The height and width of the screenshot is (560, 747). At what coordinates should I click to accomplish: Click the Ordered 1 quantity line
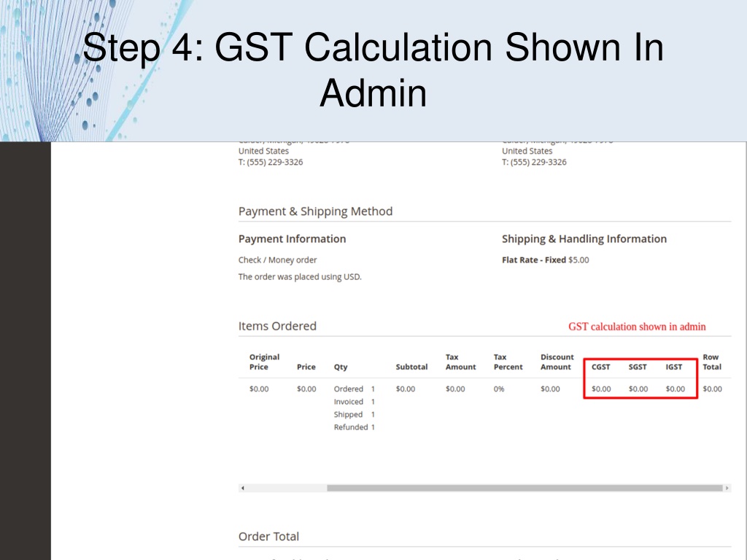[x=355, y=389]
